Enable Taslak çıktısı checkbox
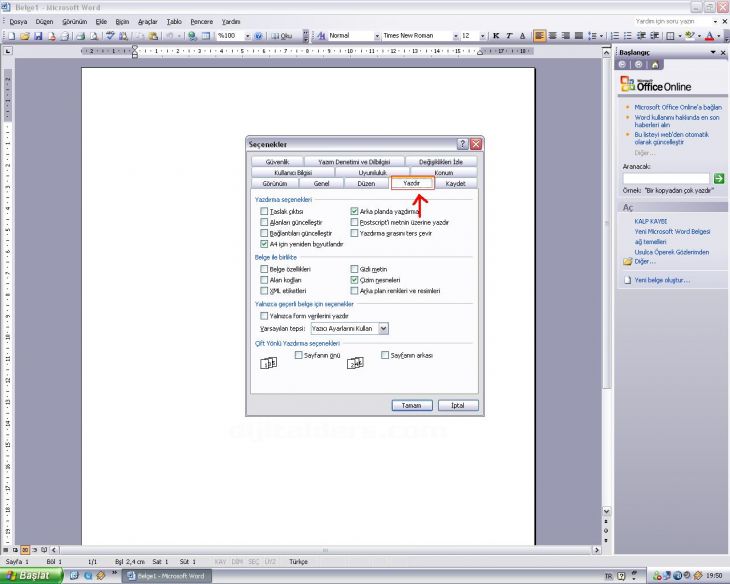Image resolution: width=730 pixels, height=584 pixels. (x=264, y=211)
